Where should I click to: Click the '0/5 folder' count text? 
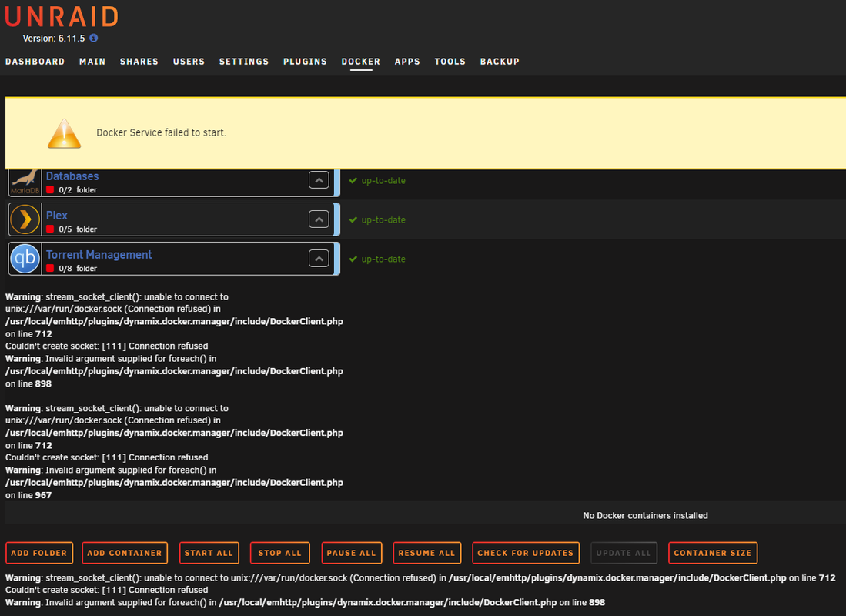(78, 229)
